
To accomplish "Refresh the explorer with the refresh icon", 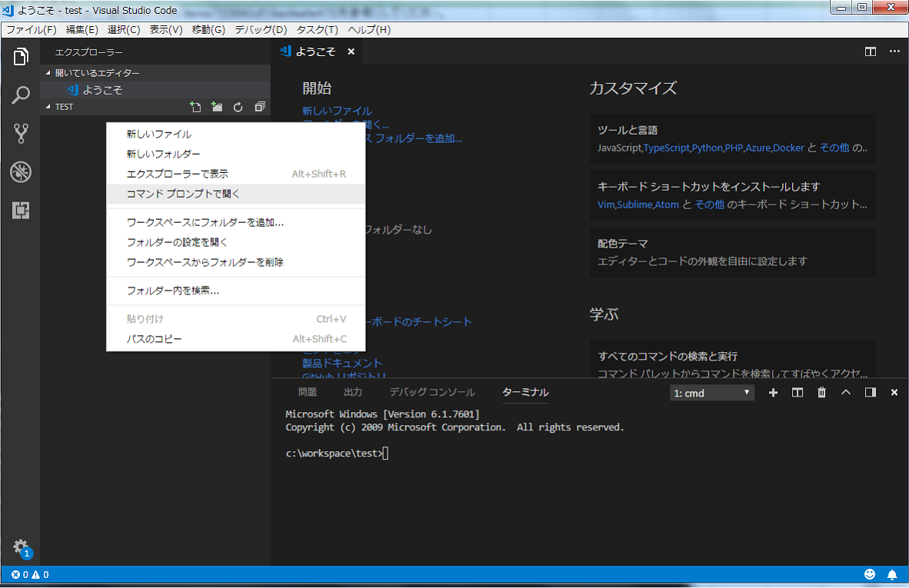I will coord(238,107).
